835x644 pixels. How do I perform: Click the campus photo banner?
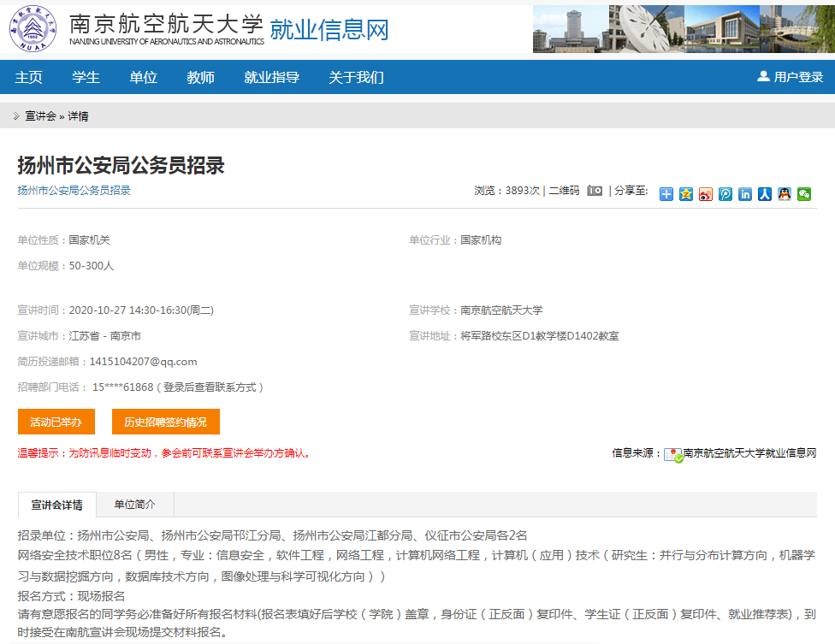tap(684, 29)
